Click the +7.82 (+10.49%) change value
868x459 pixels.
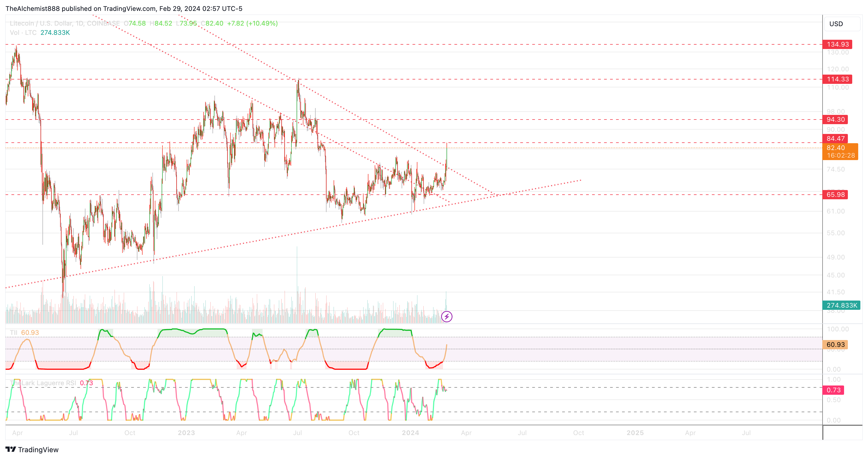point(253,23)
